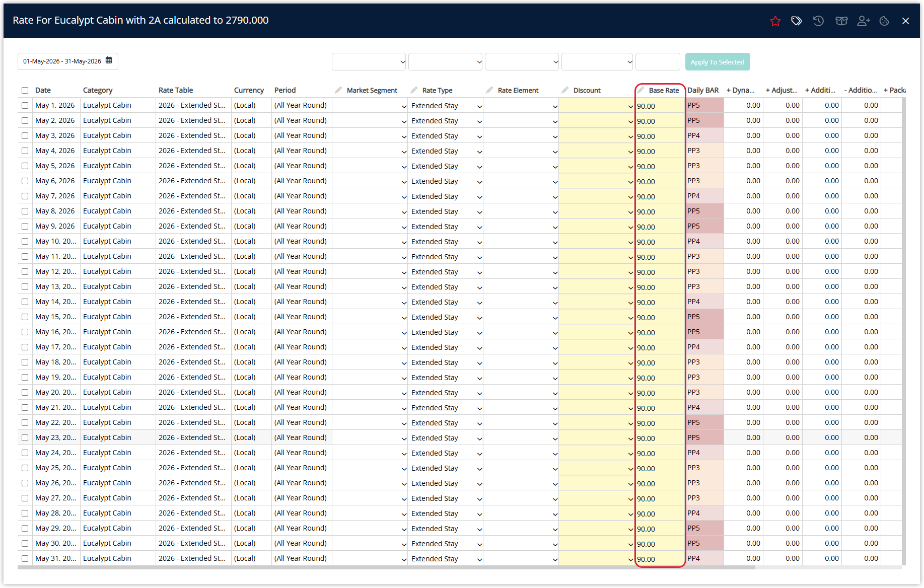Click the - Additio... column header
Image resolution: width=924 pixels, height=588 pixels.
pos(861,90)
